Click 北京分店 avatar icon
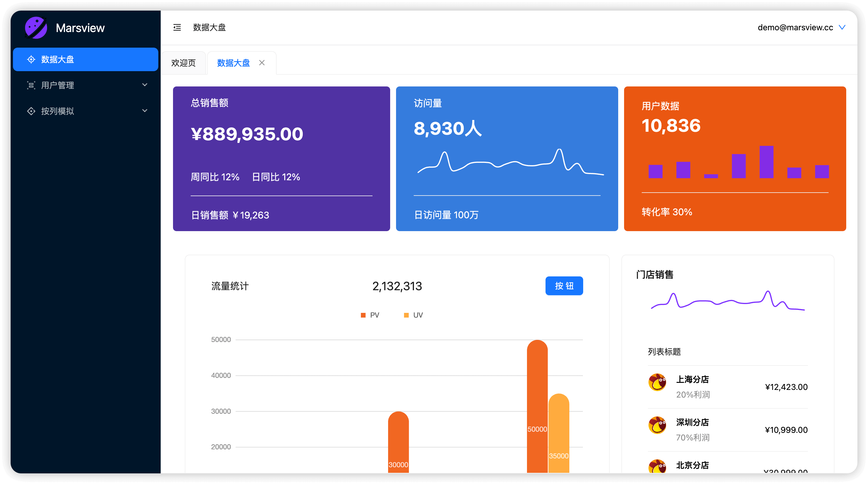Viewport: 868px width, 484px height. click(657, 466)
